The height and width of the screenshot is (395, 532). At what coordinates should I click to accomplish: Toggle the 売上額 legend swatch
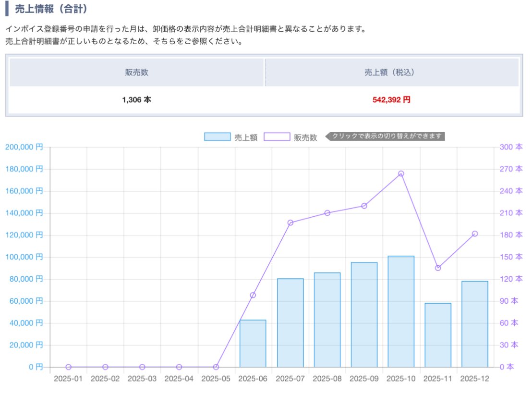217,137
